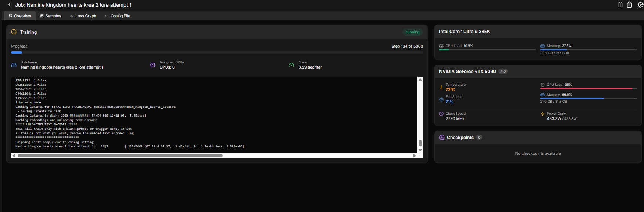This screenshot has width=644, height=212.
Task: Click the Checkpoints brain icon
Action: (x=442, y=138)
